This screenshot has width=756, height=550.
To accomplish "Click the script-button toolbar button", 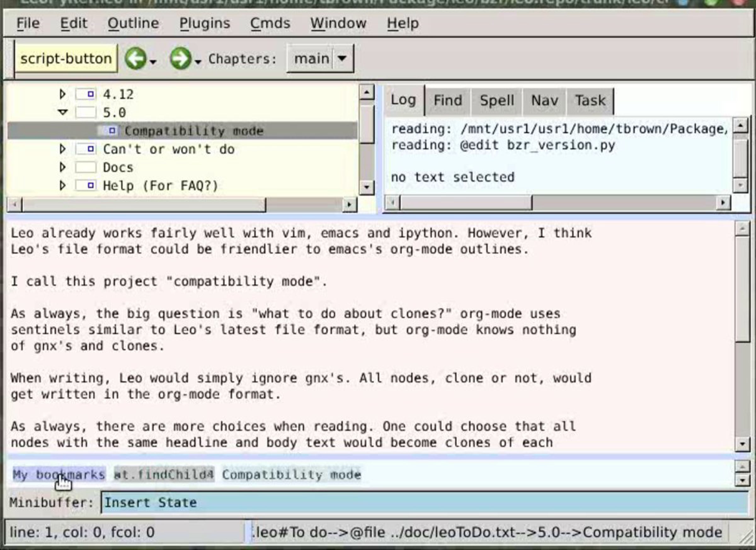I will [x=66, y=59].
